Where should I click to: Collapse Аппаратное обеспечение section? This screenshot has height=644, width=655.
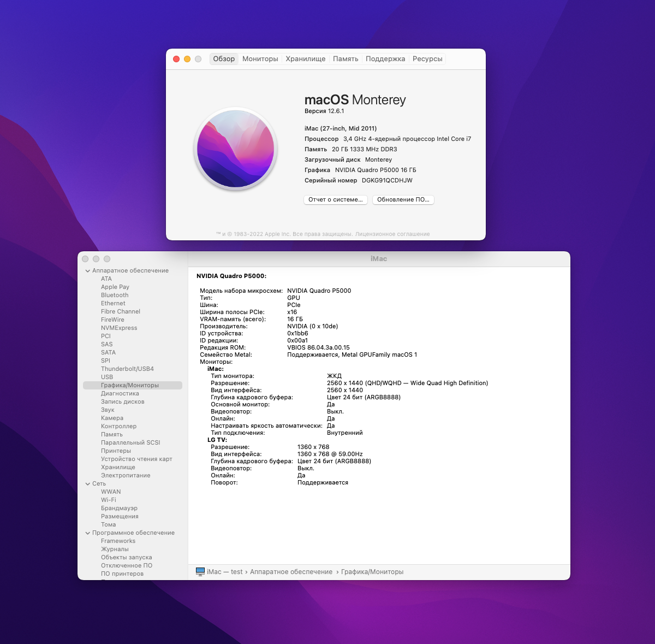tap(87, 271)
